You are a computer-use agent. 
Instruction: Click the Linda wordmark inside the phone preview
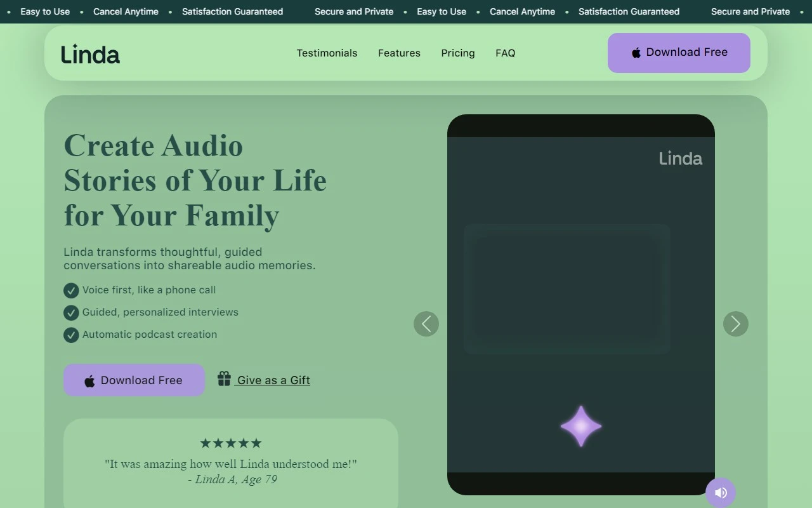(680, 159)
